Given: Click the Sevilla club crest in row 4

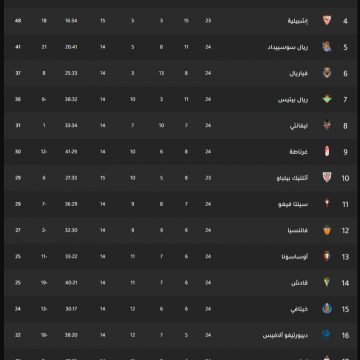Looking at the screenshot, I should tap(327, 21).
